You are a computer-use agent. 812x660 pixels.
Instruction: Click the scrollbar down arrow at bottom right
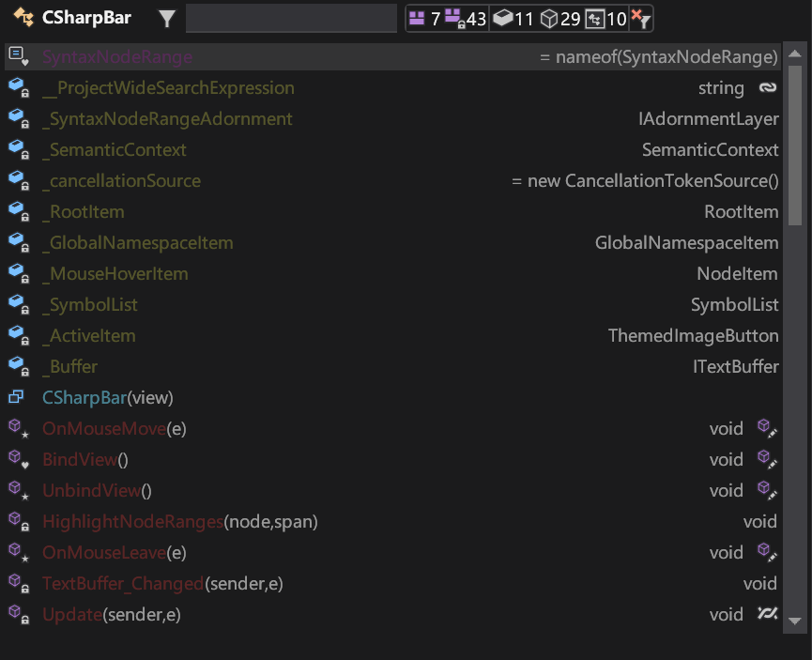pos(795,622)
